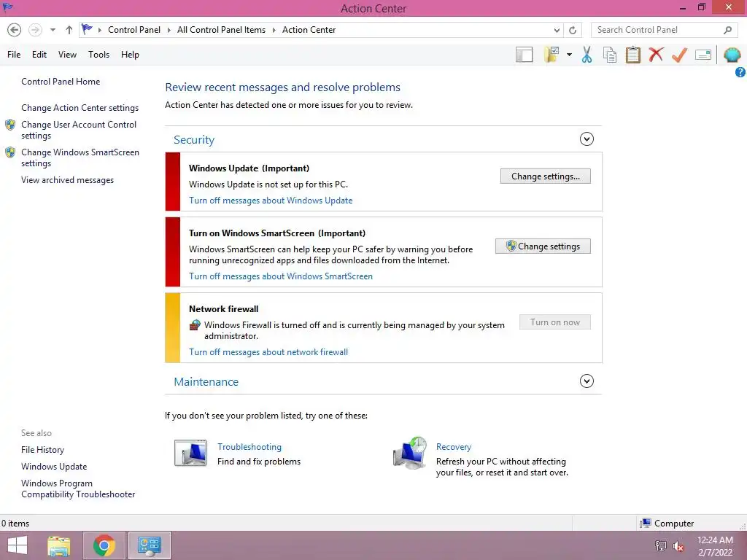Image resolution: width=747 pixels, height=560 pixels.
Task: Open the Recovery link
Action: (x=454, y=447)
